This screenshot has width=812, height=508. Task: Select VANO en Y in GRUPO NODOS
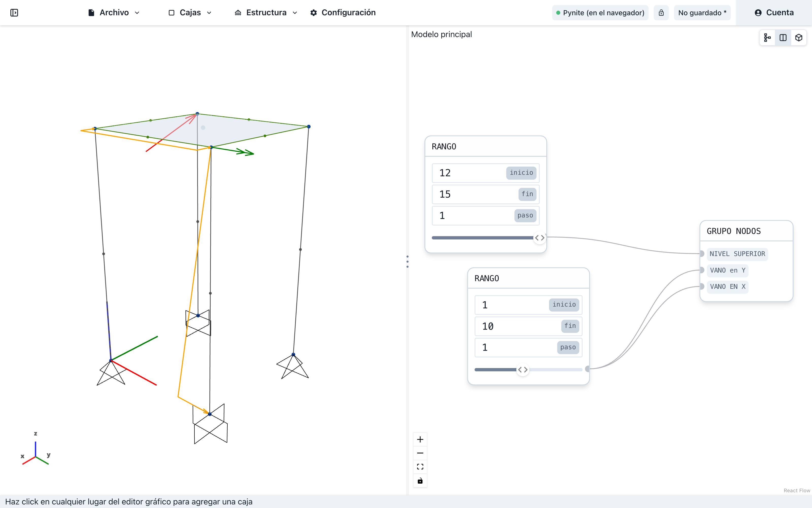728,271
